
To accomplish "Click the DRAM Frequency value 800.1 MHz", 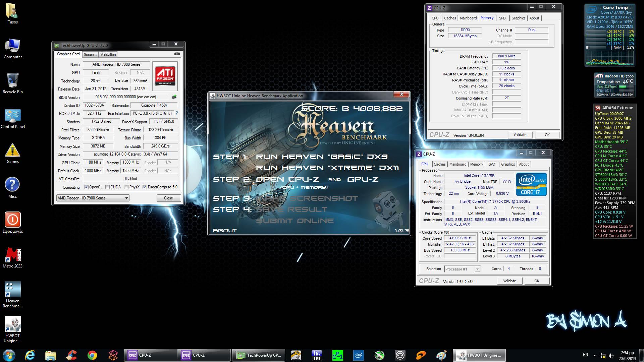I will (x=506, y=56).
